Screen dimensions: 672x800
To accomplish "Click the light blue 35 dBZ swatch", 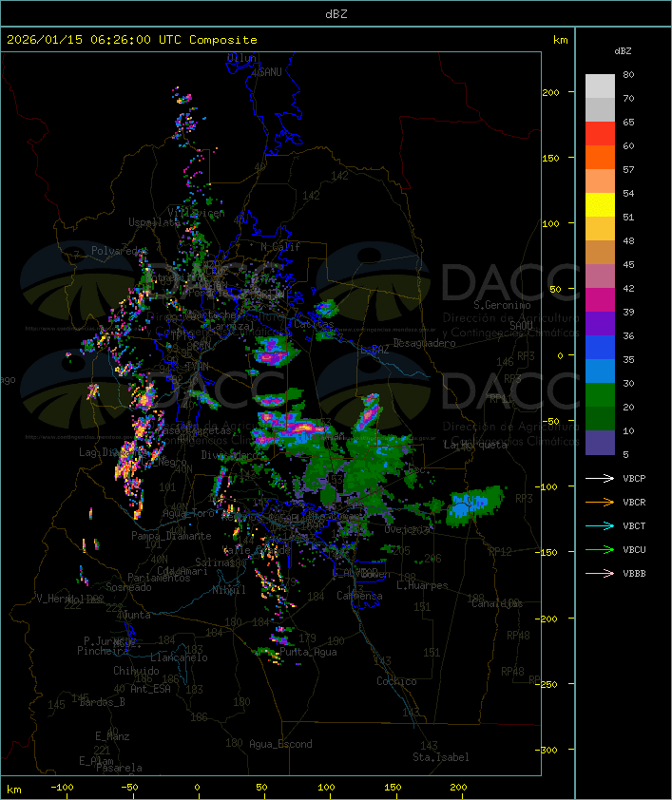I will [600, 371].
